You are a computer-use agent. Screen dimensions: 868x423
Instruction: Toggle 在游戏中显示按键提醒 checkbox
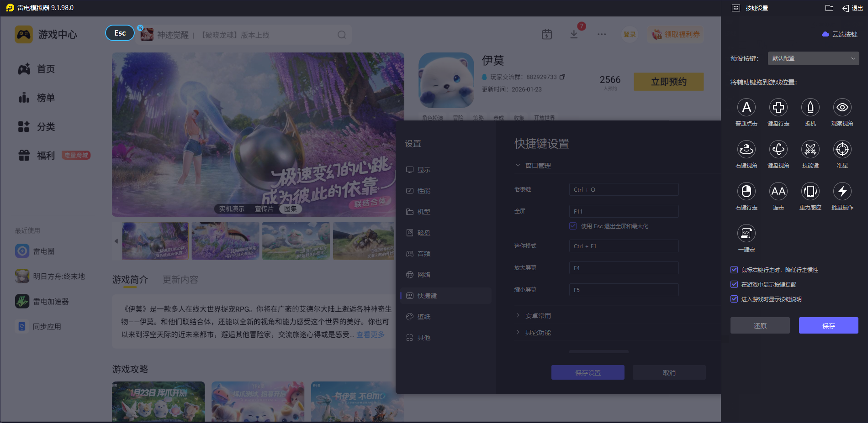[734, 285]
